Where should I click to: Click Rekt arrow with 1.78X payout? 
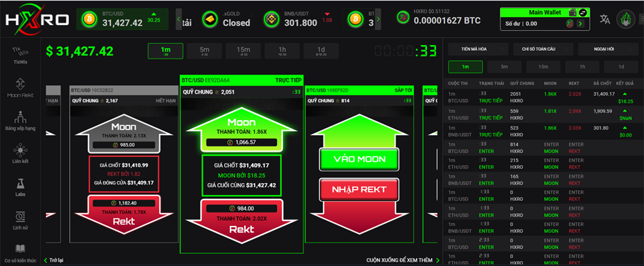124,215
